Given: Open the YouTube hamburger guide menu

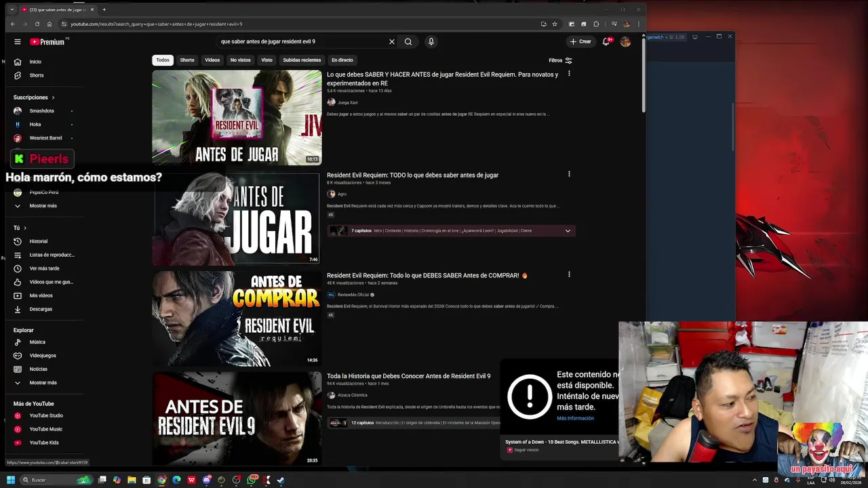Looking at the screenshot, I should (x=18, y=41).
